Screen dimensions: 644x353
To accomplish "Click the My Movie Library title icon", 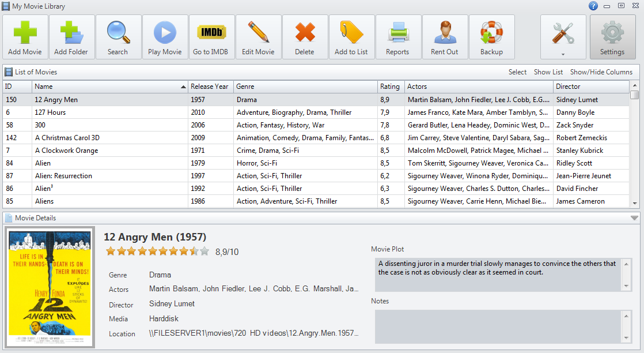I will (x=5, y=6).
